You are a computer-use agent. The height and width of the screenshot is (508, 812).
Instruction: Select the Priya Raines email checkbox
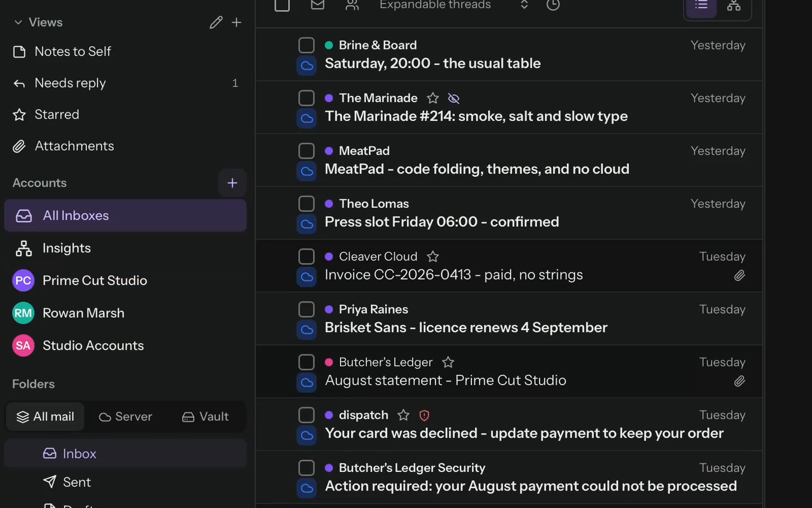tap(306, 309)
